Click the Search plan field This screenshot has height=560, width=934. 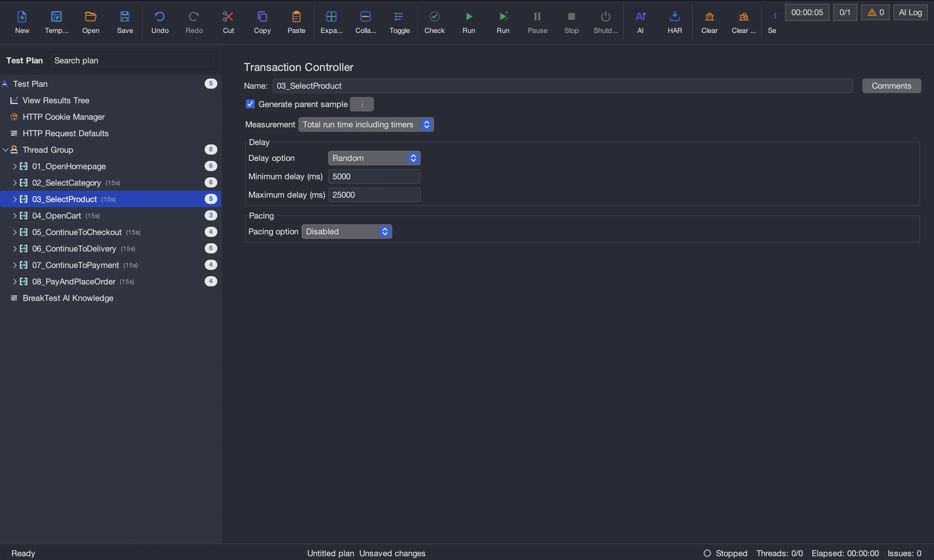pos(132,61)
